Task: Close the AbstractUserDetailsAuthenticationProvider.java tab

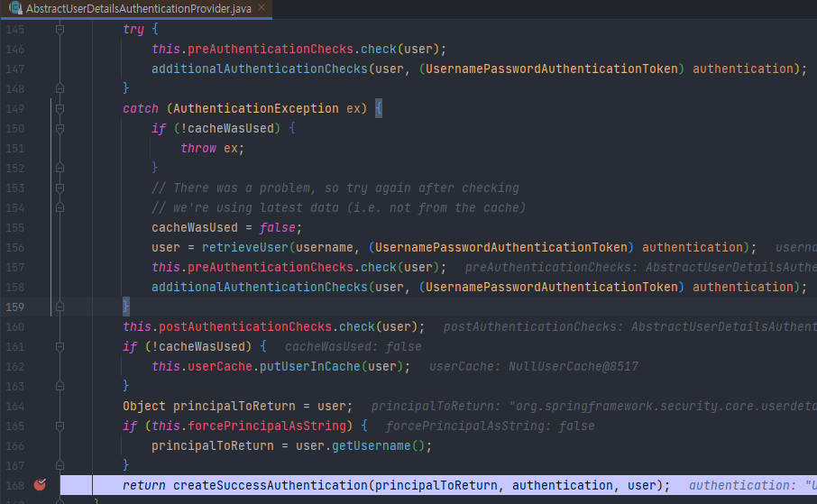Action: [262, 8]
